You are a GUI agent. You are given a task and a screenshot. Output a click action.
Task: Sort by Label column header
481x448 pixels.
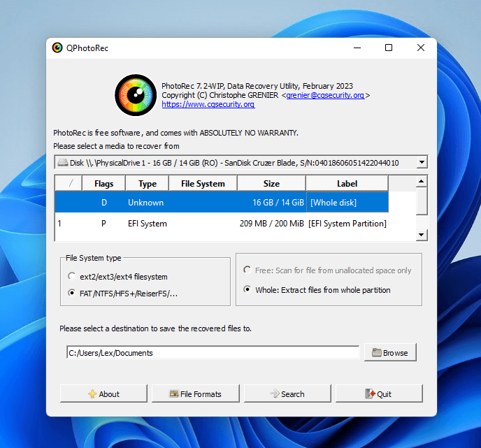tap(347, 183)
